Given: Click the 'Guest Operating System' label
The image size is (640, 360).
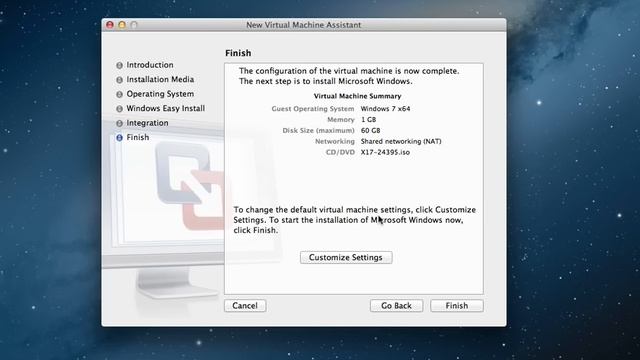Looking at the screenshot, I should [313, 109].
